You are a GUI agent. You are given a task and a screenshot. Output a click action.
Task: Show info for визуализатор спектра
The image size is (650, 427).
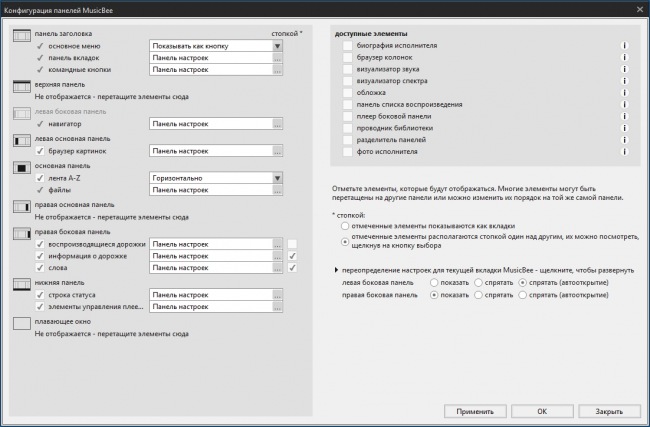point(624,81)
